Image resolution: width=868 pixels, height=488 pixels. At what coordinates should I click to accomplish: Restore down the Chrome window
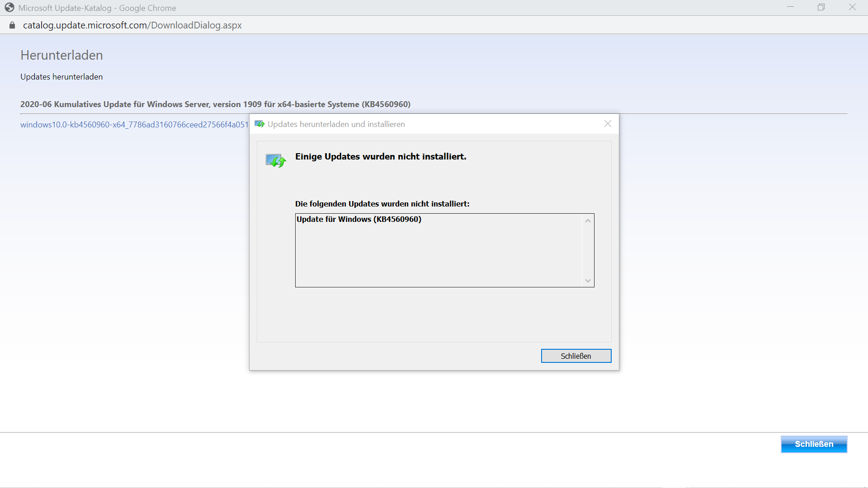[x=821, y=7]
